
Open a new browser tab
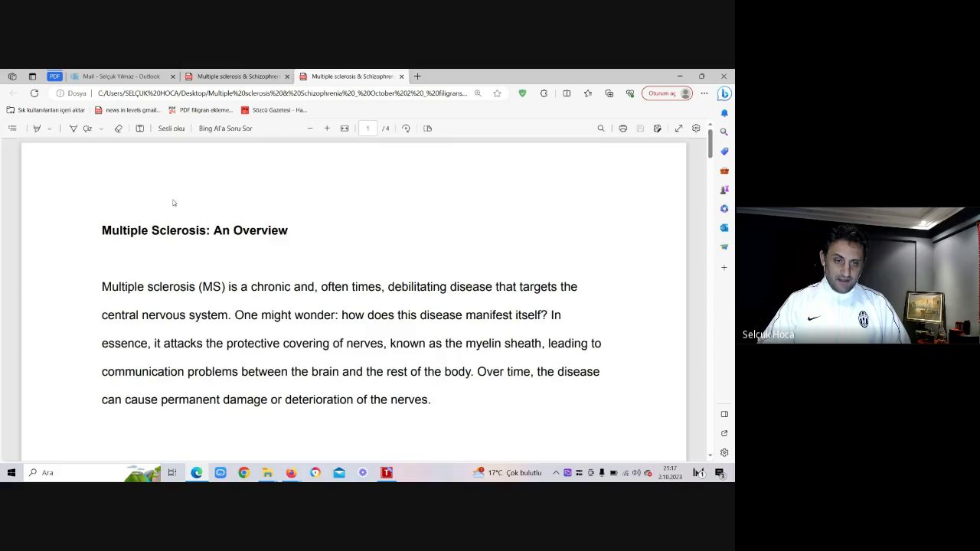417,77
